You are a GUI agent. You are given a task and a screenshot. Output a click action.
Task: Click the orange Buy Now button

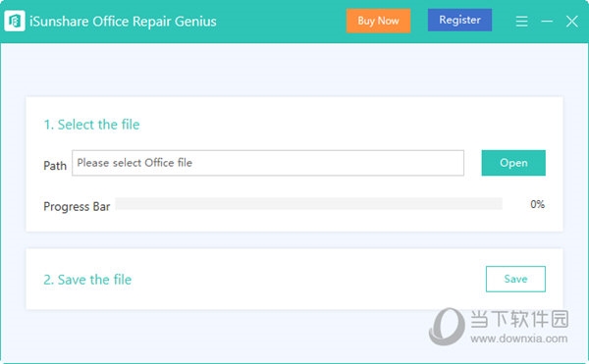click(x=378, y=21)
